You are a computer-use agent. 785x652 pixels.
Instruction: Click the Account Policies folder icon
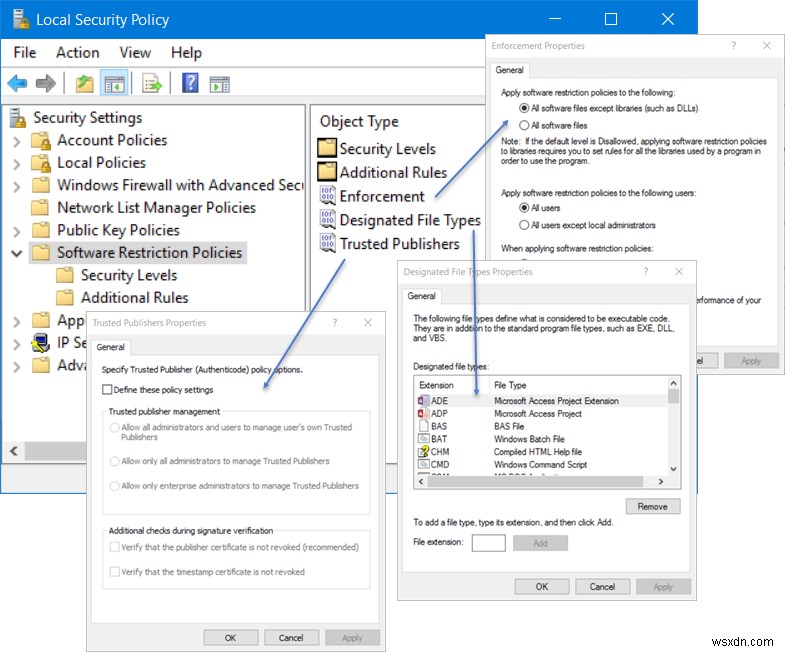click(x=41, y=141)
